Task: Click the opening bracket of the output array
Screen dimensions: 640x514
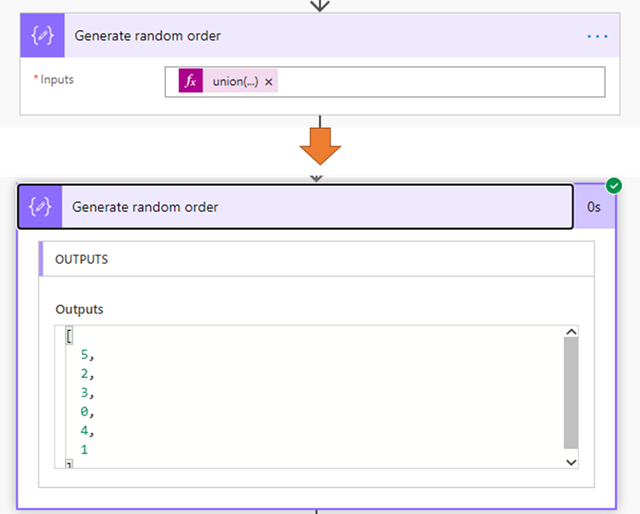Action: [69, 336]
